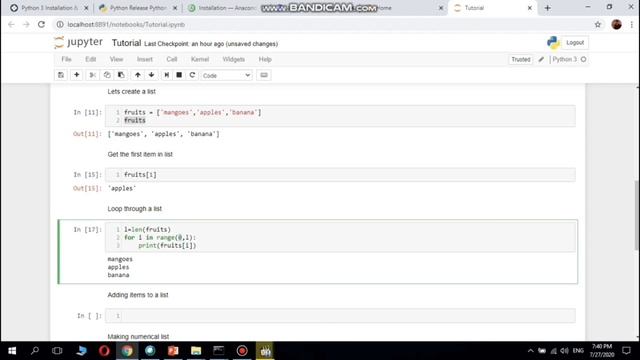
Task: Open the Kernel menu
Action: [200, 59]
